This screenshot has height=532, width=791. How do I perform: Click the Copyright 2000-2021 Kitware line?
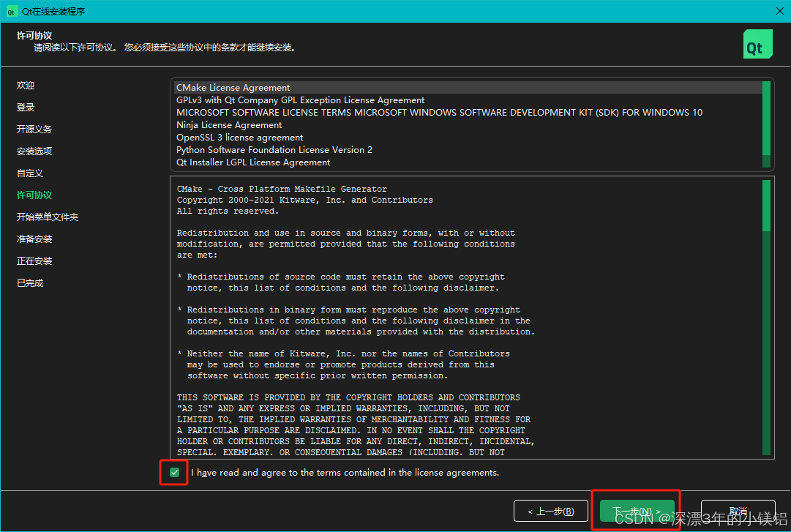click(304, 201)
